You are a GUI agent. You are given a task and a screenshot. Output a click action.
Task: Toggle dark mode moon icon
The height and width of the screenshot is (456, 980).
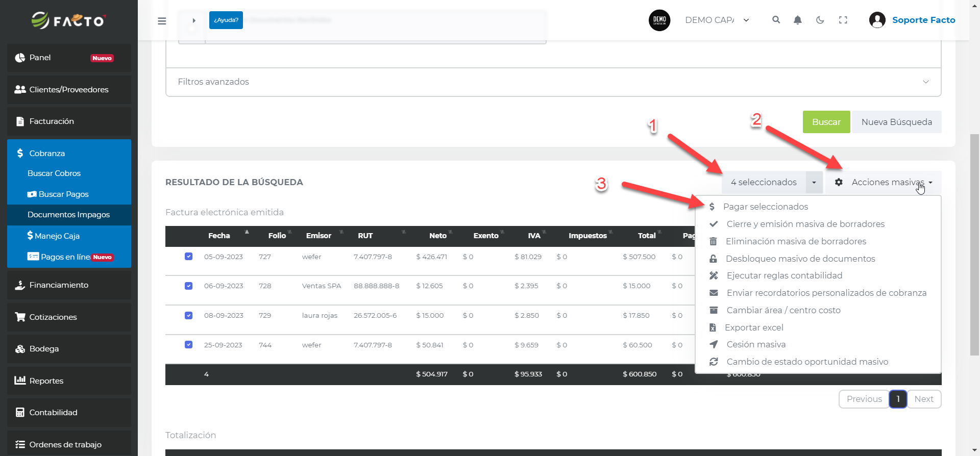pyautogui.click(x=820, y=20)
